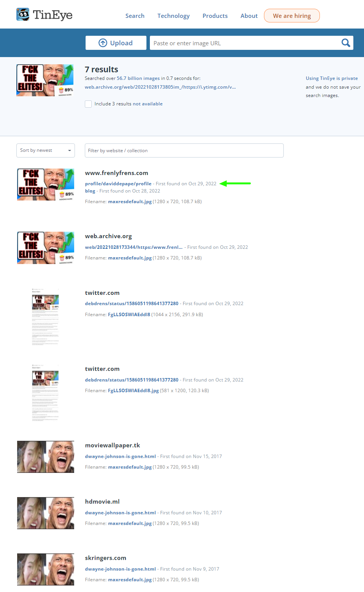364x592 pixels.
Task: Click the 'skringers.com' domain heading
Action: tap(106, 558)
